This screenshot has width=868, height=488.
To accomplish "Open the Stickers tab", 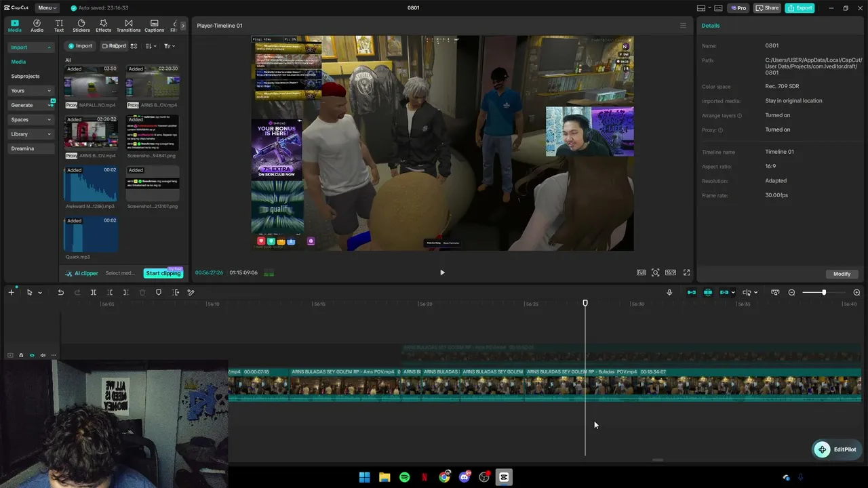I will click(x=81, y=26).
